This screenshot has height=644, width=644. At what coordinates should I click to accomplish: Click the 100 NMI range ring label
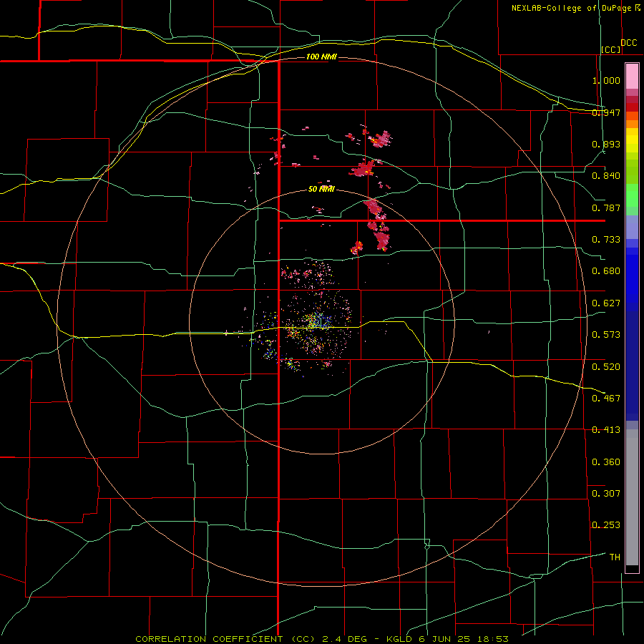click(321, 57)
